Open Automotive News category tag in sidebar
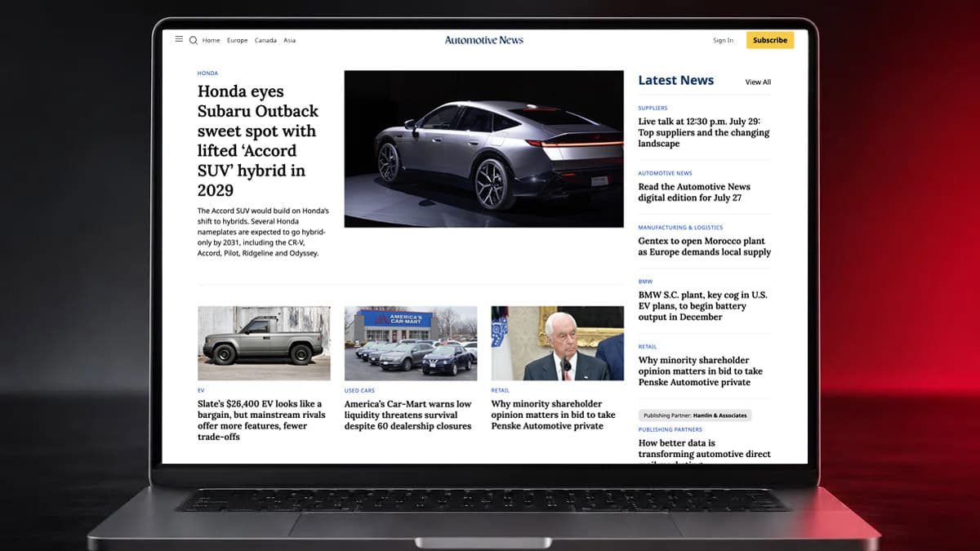This screenshot has height=551, width=980. tap(665, 173)
